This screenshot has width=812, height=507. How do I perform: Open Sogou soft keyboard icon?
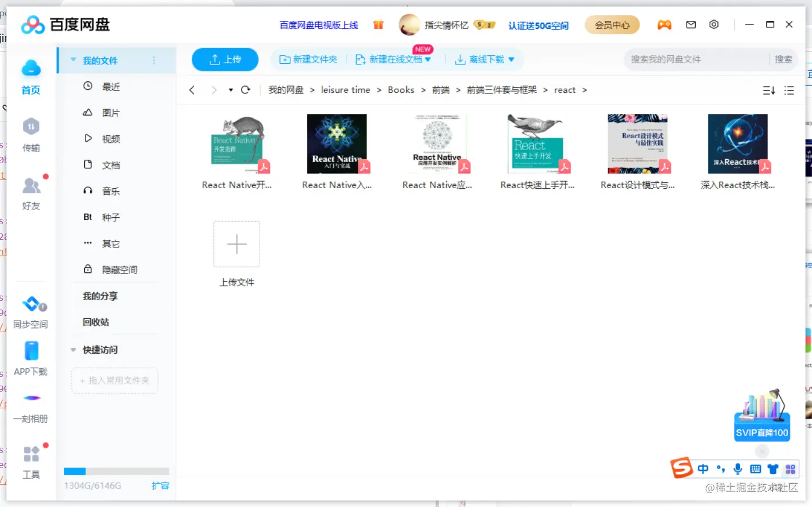pyautogui.click(x=755, y=469)
